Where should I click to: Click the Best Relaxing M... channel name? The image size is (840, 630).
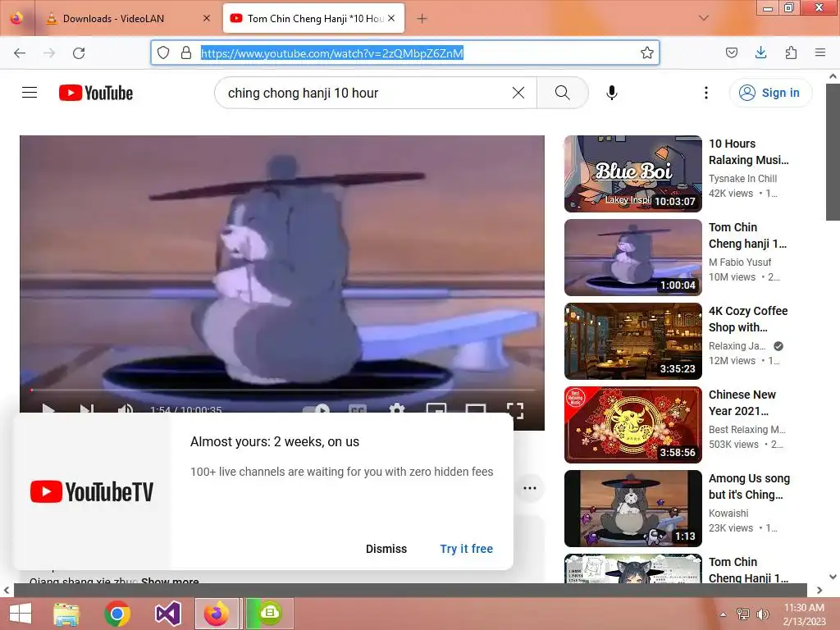click(746, 429)
